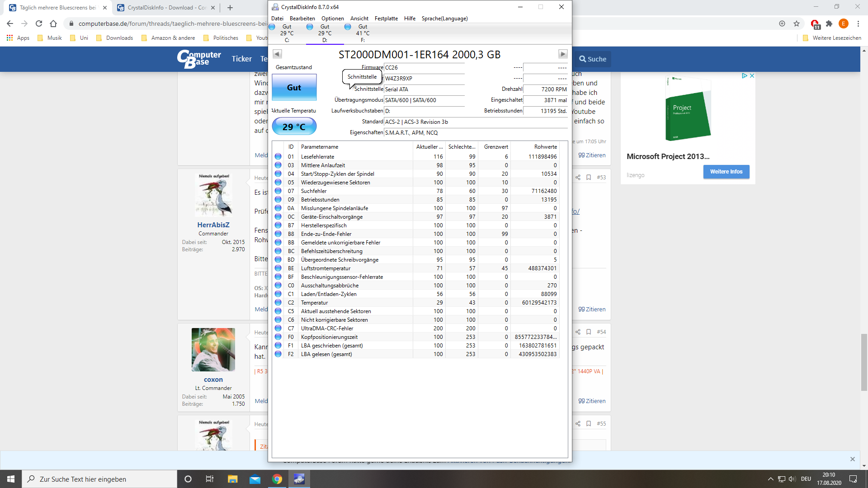Open Chrome extensions puzzle icon
This screenshot has height=488, width=868.
click(829, 23)
